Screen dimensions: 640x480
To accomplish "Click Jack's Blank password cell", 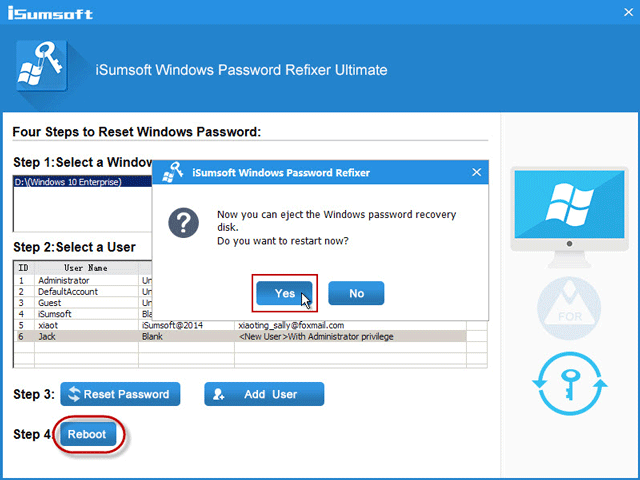I will [x=187, y=336].
